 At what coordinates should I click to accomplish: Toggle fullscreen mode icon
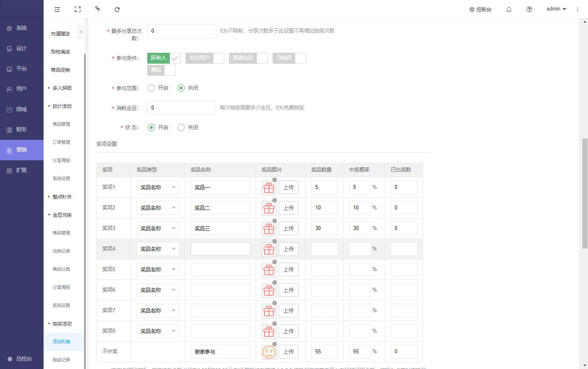coord(78,9)
